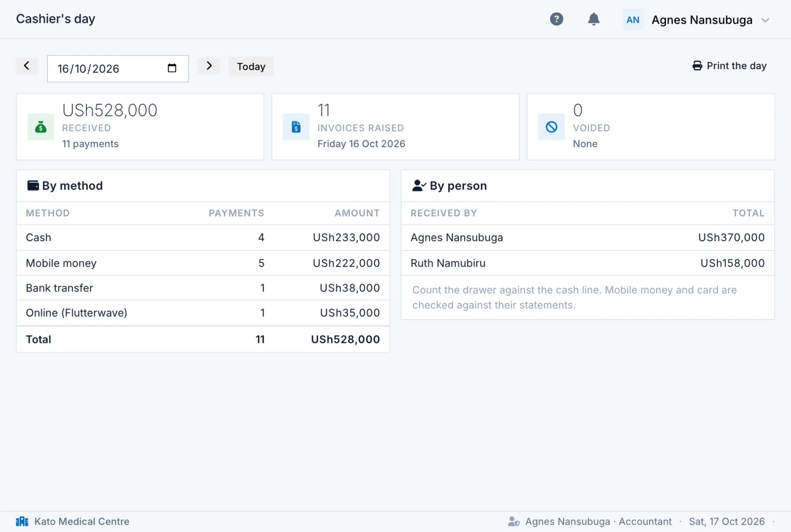Select the Cash method row
791x532 pixels.
203,238
